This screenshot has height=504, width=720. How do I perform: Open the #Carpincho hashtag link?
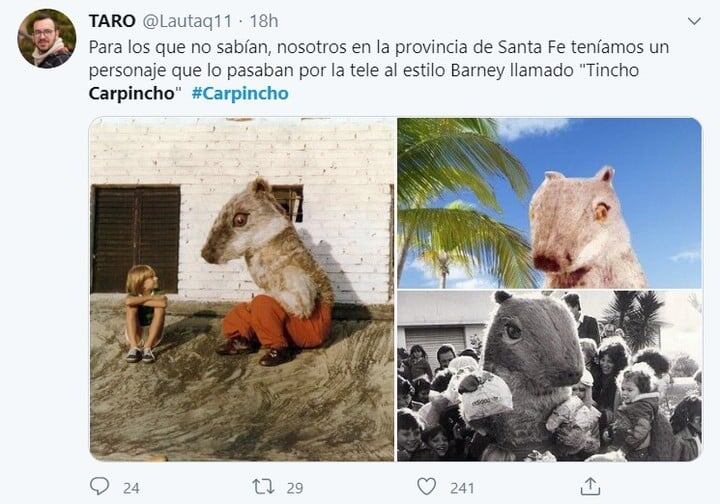click(240, 93)
